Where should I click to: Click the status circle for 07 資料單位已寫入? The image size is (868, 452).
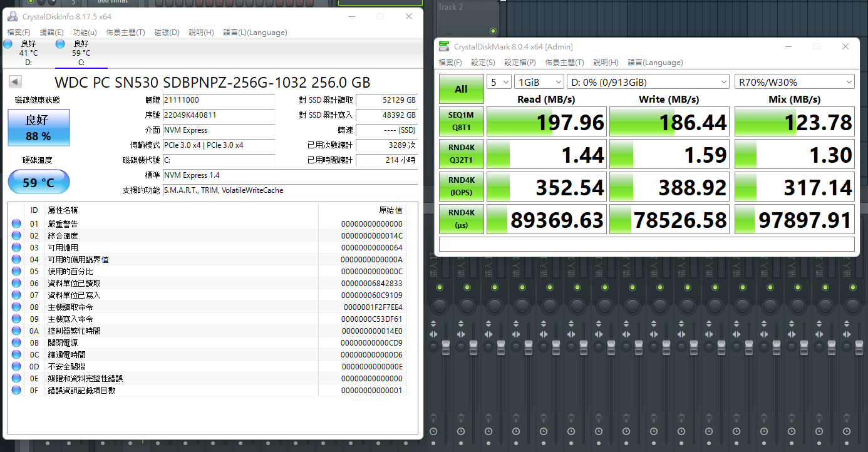pyautogui.click(x=16, y=295)
